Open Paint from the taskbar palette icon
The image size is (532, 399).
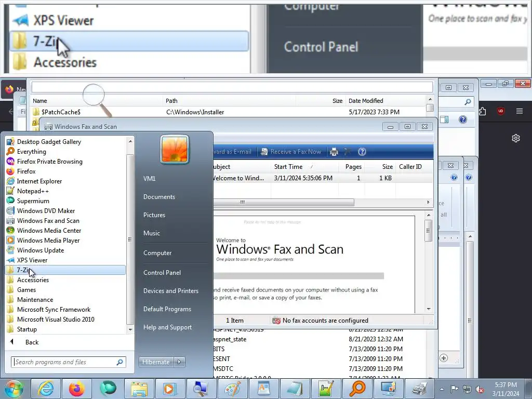(x=232, y=389)
